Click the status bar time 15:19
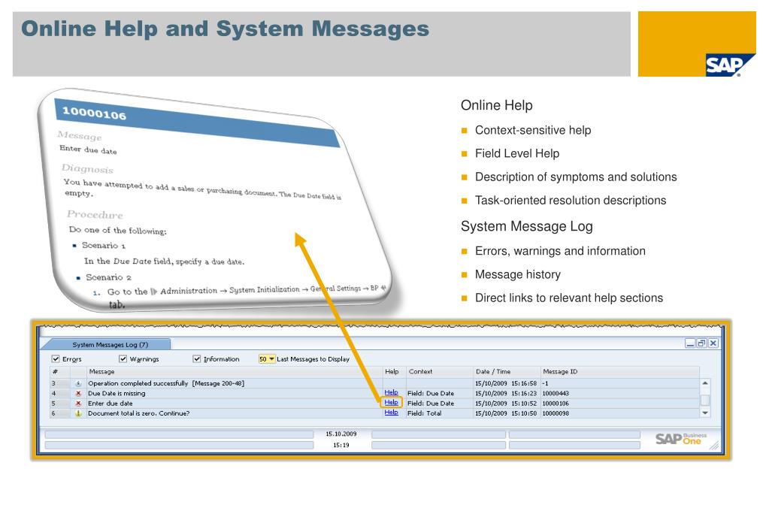Image resolution: width=769 pixels, height=532 pixels. tap(341, 446)
